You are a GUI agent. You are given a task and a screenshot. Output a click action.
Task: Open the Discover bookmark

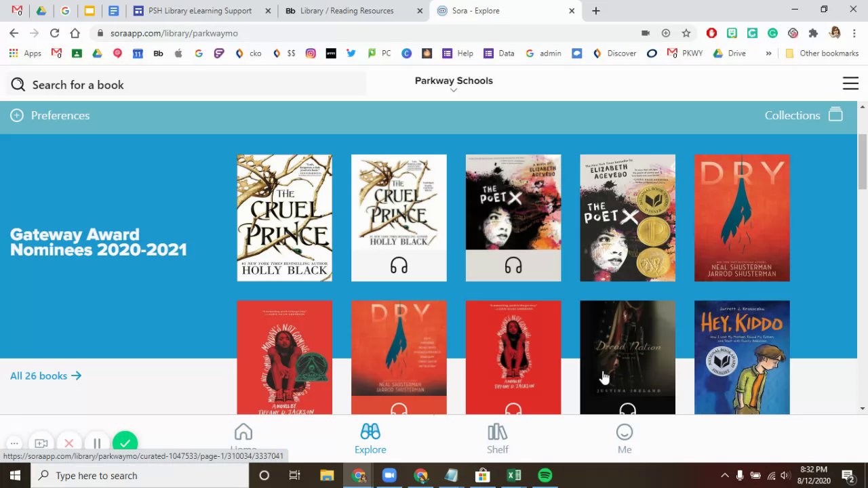pyautogui.click(x=614, y=53)
